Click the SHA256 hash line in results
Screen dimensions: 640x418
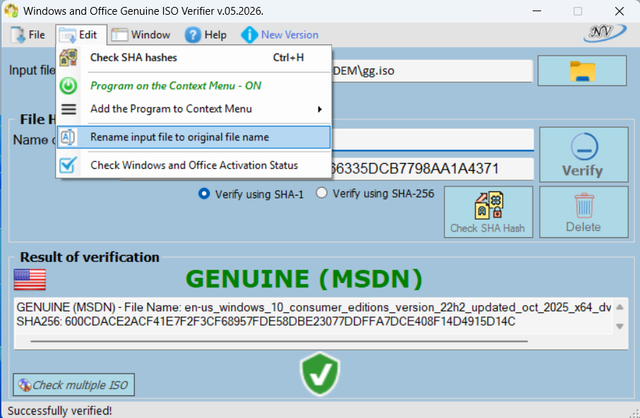[266, 322]
